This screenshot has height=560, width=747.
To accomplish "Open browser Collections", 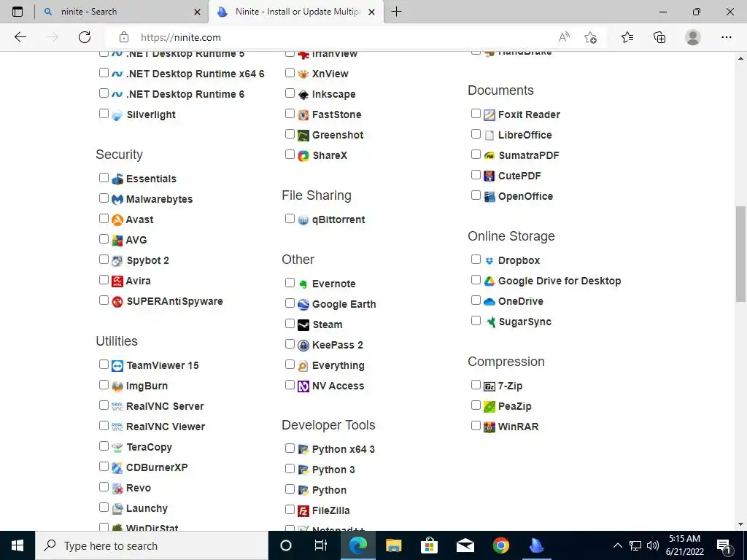I will [659, 37].
